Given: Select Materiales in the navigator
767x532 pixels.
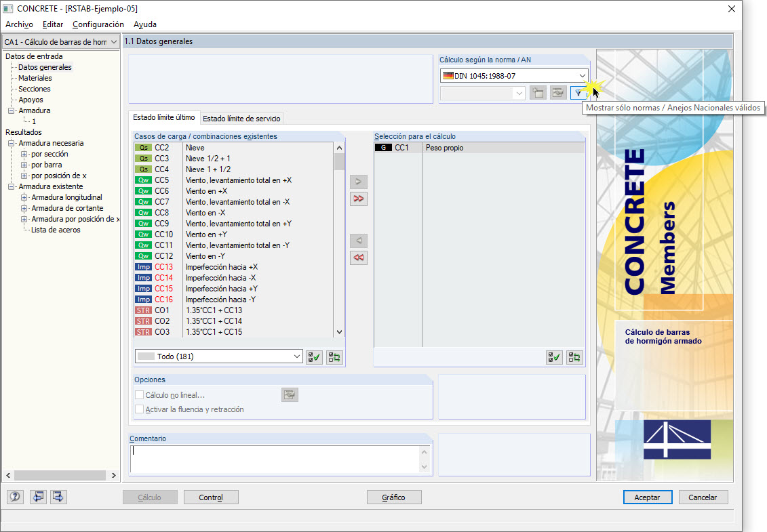Looking at the screenshot, I should click(x=35, y=78).
